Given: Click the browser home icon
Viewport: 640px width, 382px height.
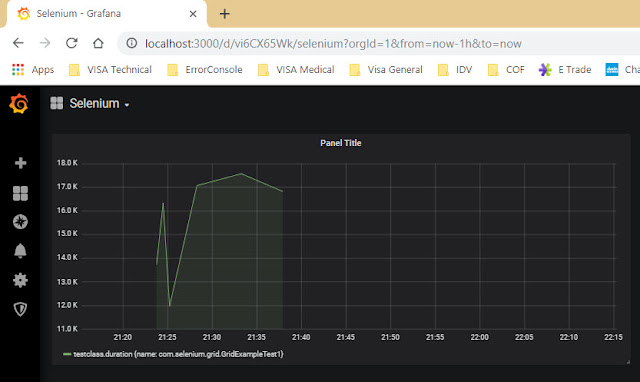Looking at the screenshot, I should 98,43.
